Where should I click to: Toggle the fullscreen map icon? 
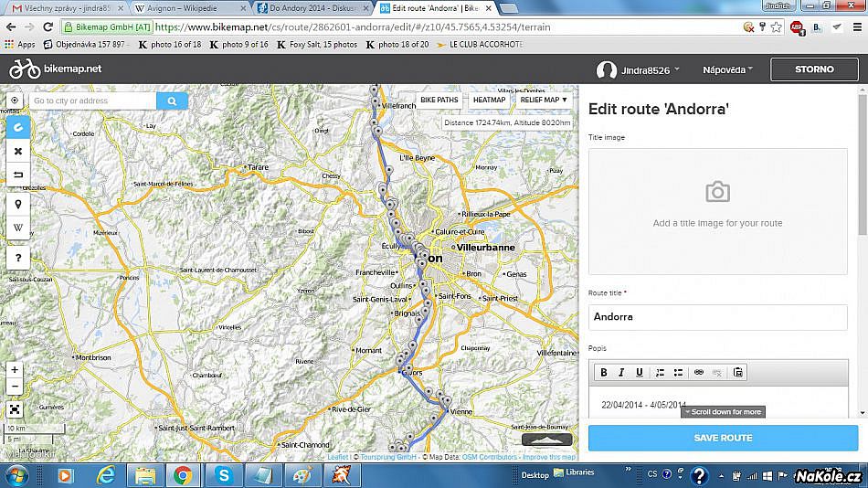(x=15, y=409)
